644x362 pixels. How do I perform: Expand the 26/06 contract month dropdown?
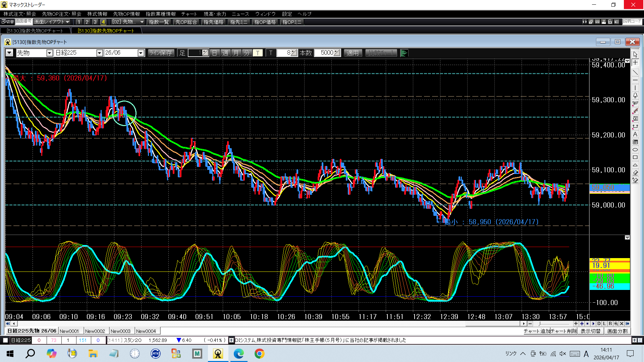pos(141,53)
